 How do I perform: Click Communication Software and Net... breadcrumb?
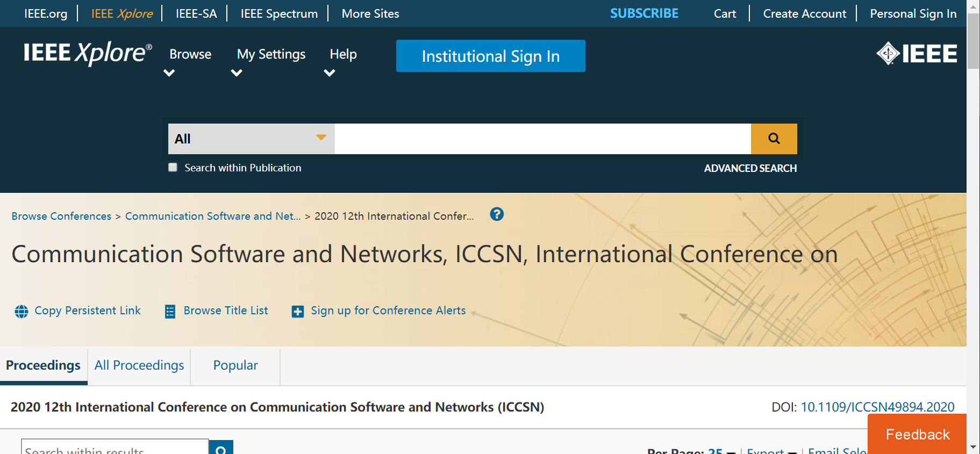(213, 216)
